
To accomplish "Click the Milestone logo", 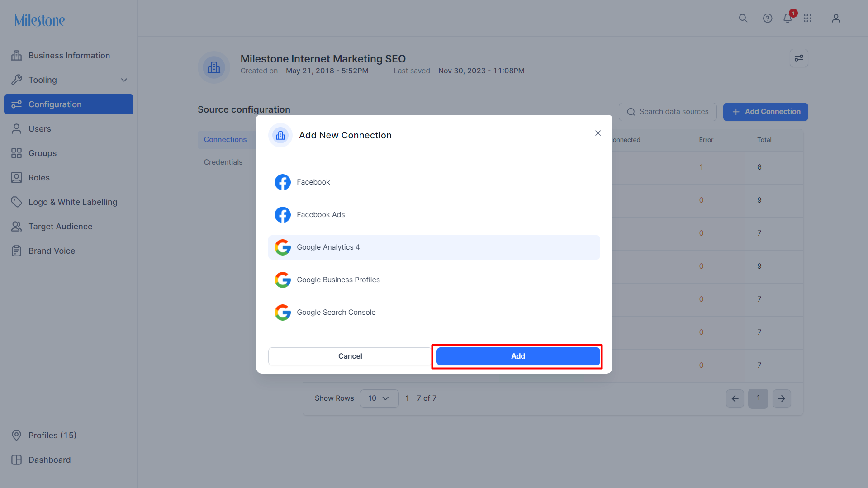I will point(40,20).
